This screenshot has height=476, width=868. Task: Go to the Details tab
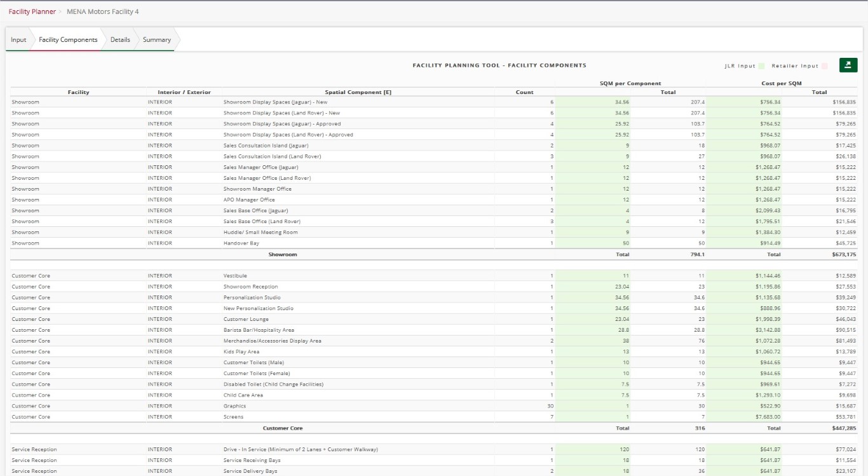(x=120, y=39)
